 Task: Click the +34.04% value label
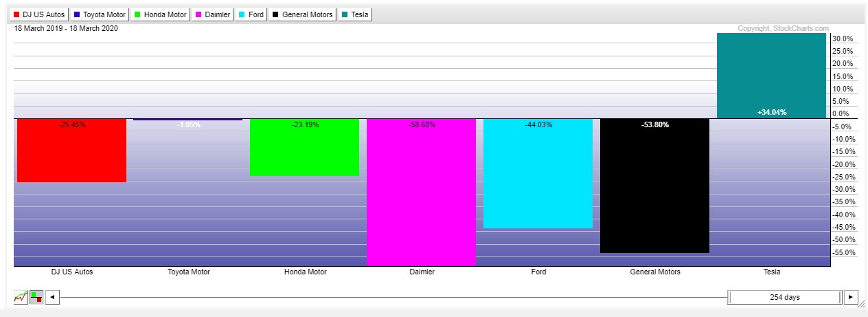point(771,112)
